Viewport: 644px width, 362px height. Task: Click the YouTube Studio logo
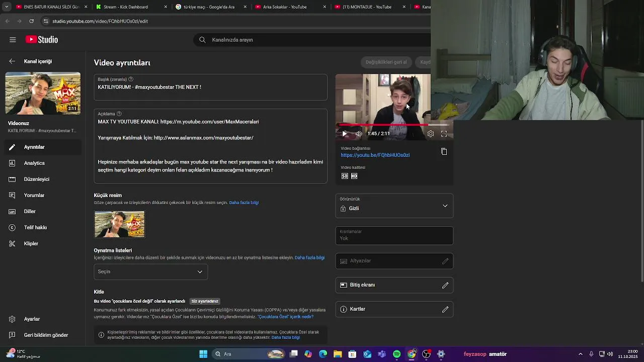tap(42, 40)
